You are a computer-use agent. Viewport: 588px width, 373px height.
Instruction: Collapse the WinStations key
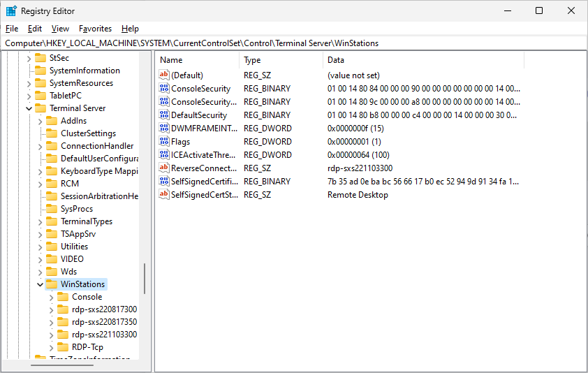coord(40,284)
